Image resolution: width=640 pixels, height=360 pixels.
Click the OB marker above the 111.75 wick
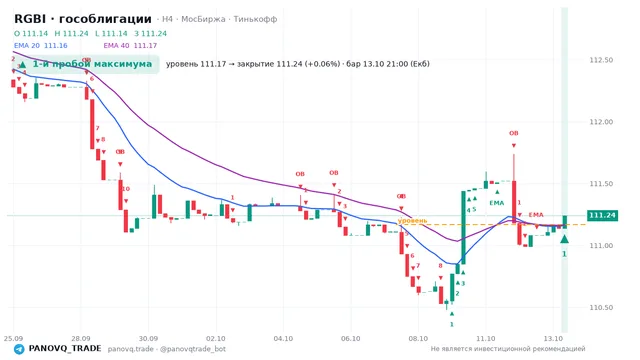click(513, 133)
